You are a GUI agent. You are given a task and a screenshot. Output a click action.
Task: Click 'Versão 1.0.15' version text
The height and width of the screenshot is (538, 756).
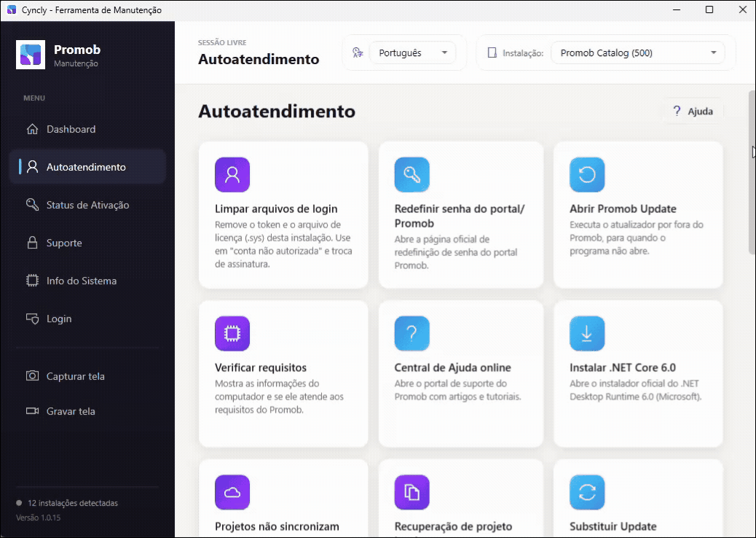coord(39,518)
